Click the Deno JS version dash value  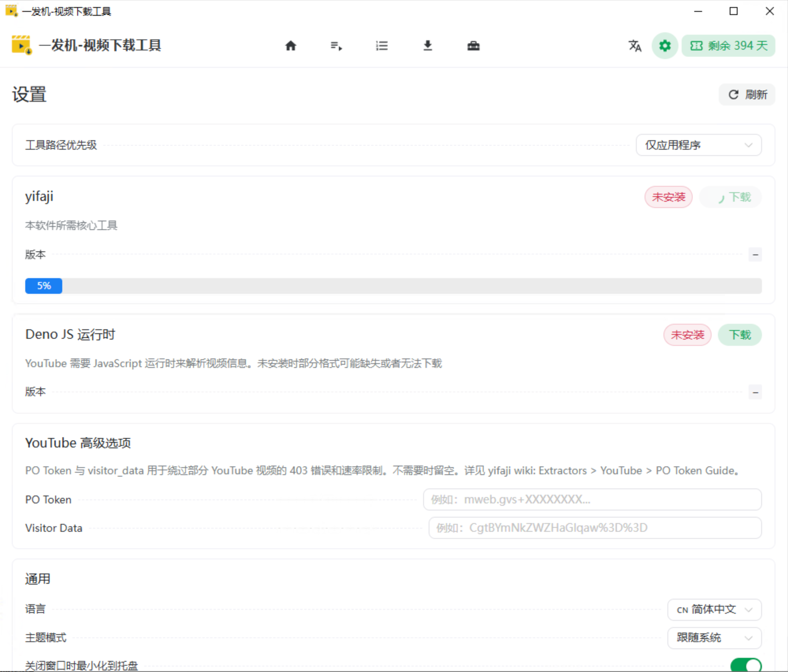click(x=755, y=392)
